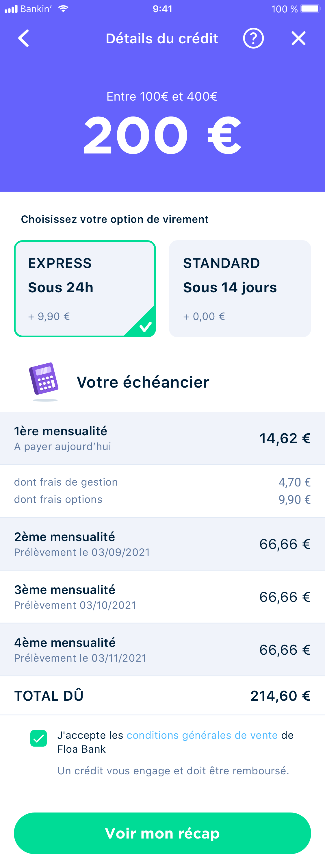The image size is (325, 868).
Task: Tap the Détails du crédit title
Action: click(x=162, y=38)
